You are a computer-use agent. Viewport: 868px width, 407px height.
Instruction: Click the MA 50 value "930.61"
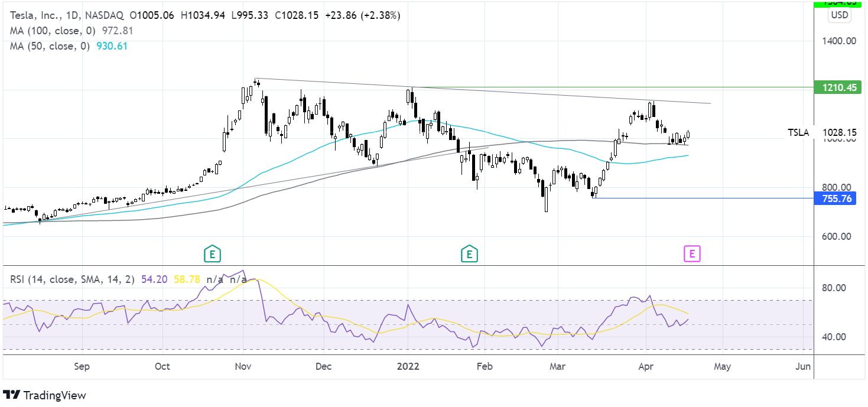(x=111, y=46)
